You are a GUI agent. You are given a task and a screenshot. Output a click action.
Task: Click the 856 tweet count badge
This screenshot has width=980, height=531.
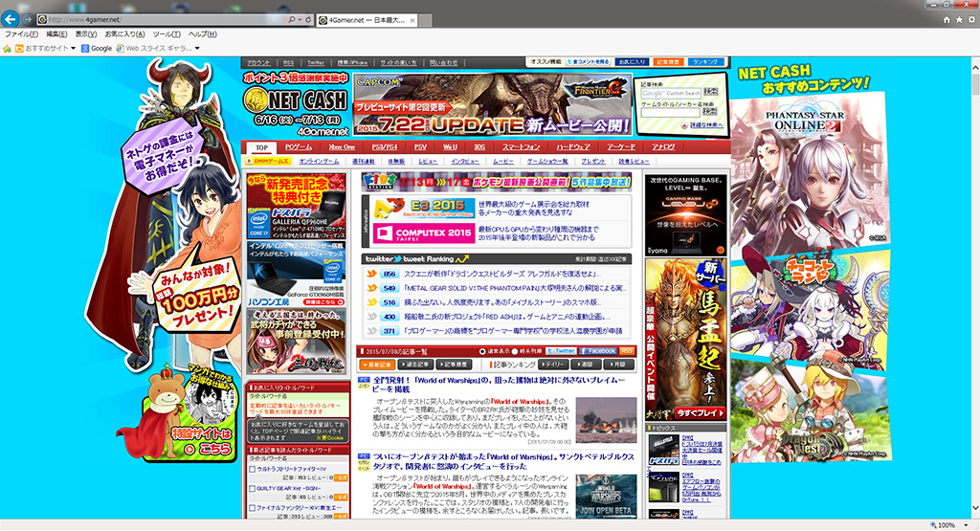coord(390,275)
